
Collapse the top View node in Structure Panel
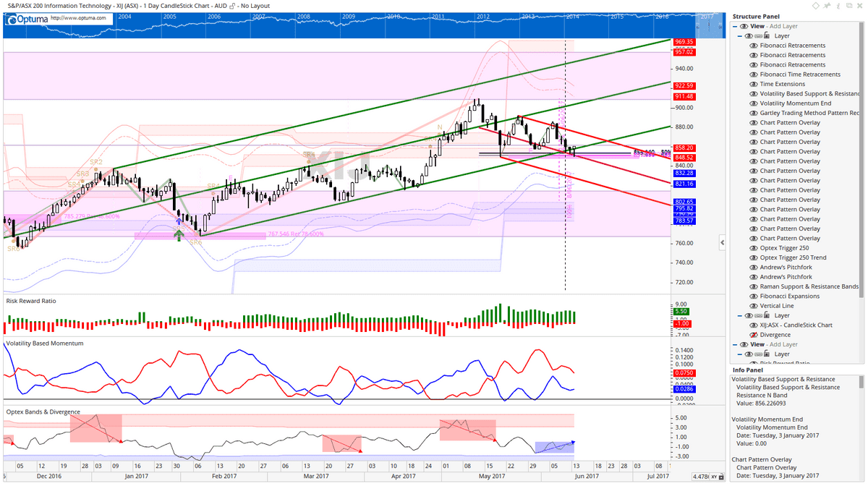[736, 26]
